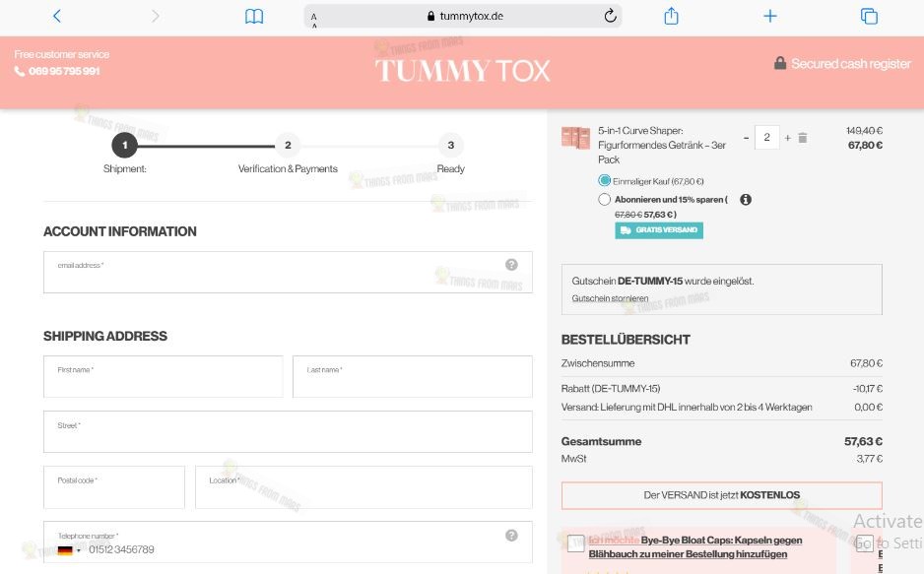The image size is (924, 574).
Task: Decrease product quantity with the minus button
Action: (746, 138)
